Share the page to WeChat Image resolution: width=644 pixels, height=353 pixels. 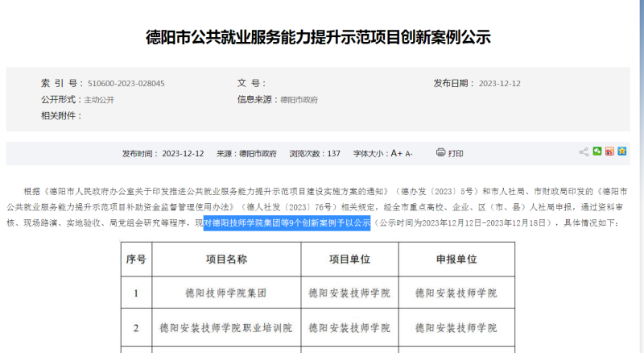(597, 152)
